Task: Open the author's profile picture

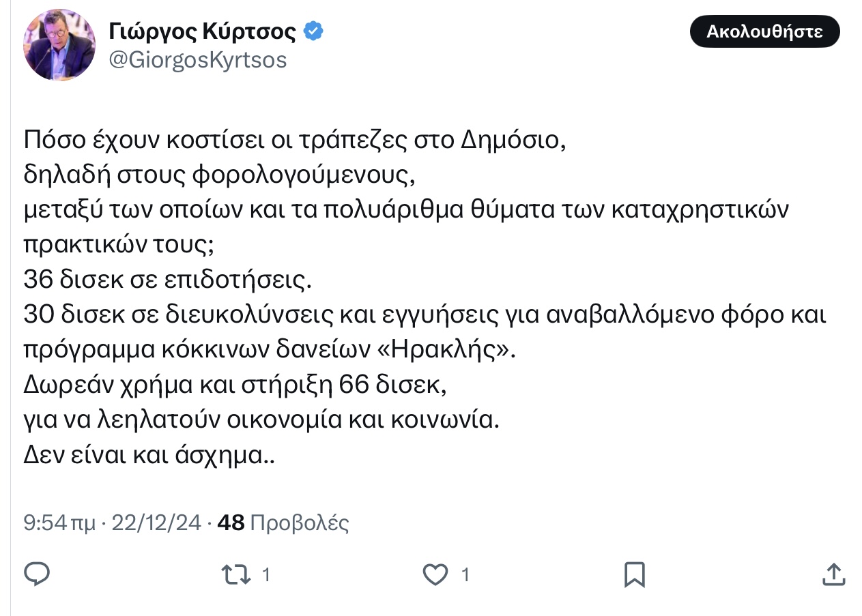Action: pyautogui.click(x=59, y=45)
